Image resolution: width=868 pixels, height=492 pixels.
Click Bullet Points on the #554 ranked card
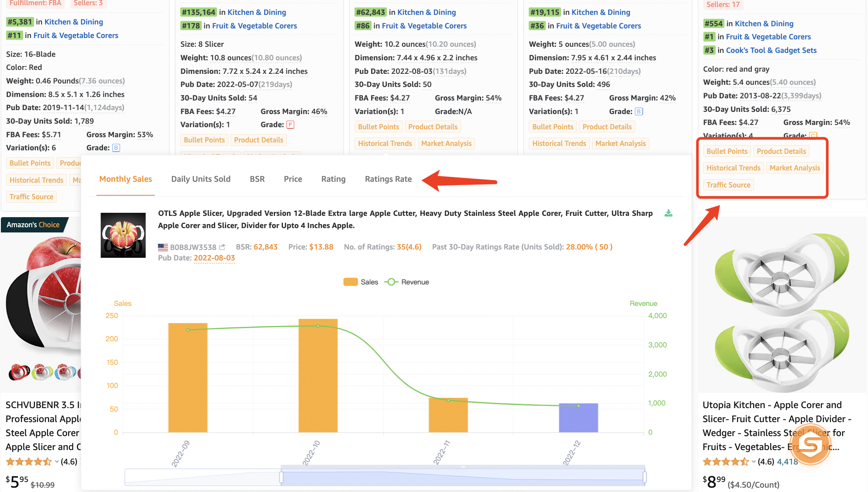tap(727, 151)
